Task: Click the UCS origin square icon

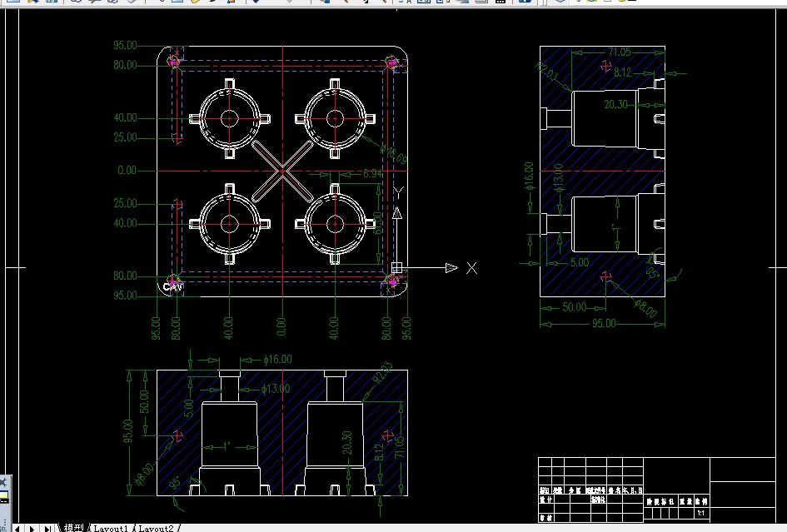Action: pyautogui.click(x=396, y=267)
